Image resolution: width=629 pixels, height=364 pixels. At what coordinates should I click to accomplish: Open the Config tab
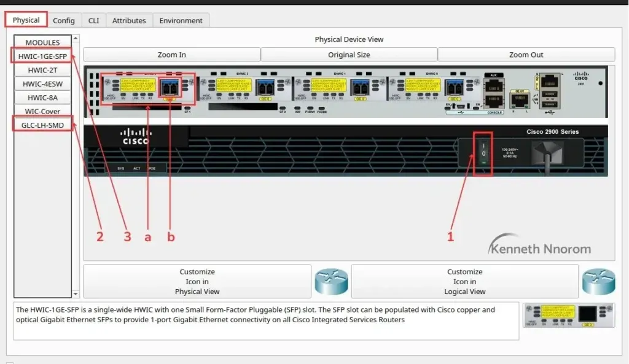(64, 20)
